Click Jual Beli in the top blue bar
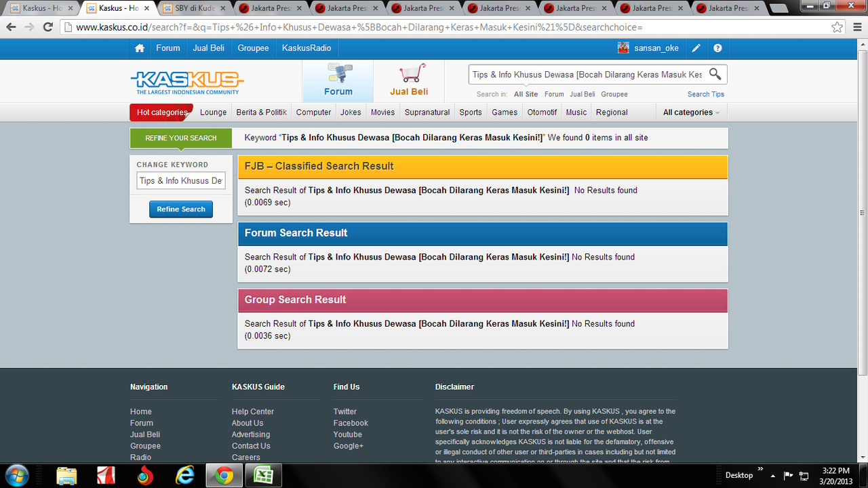This screenshot has height=488, width=868. (209, 48)
